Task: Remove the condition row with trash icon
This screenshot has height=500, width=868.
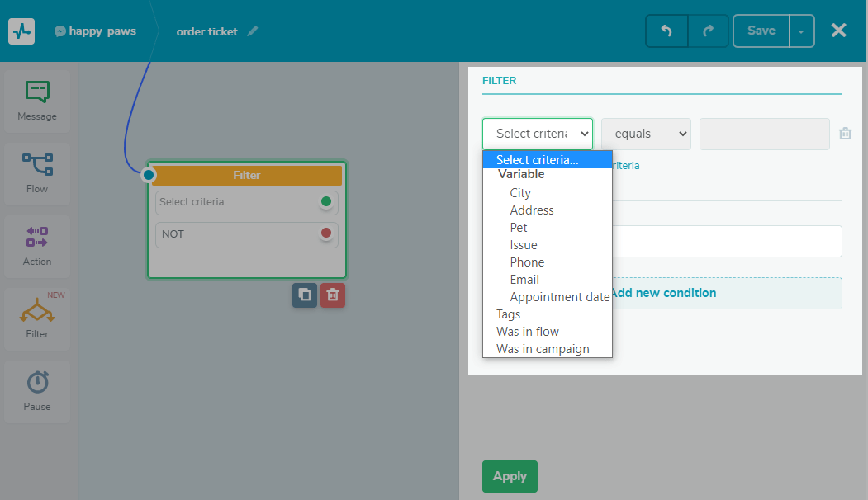Action: click(845, 134)
